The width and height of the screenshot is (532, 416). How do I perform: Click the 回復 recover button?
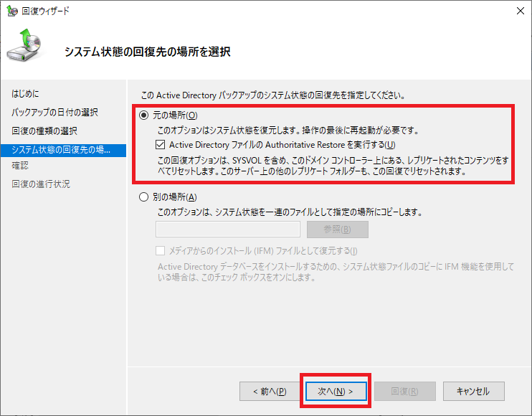pyautogui.click(x=404, y=392)
